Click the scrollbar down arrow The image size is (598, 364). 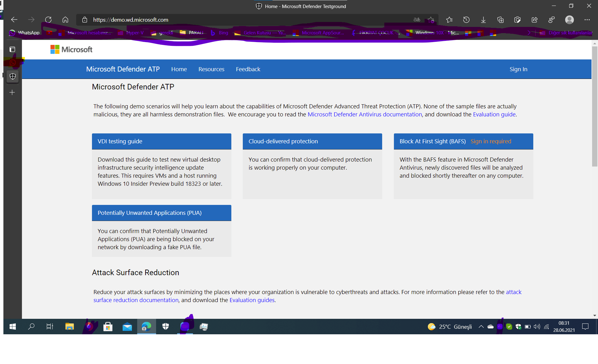[x=595, y=315]
